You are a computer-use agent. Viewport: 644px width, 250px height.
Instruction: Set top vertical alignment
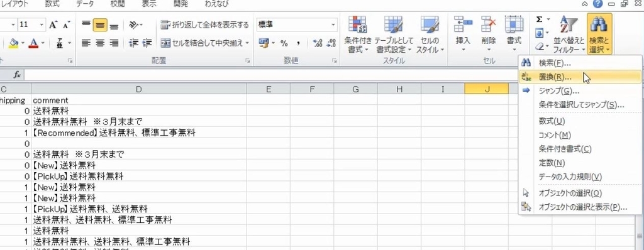pos(86,24)
